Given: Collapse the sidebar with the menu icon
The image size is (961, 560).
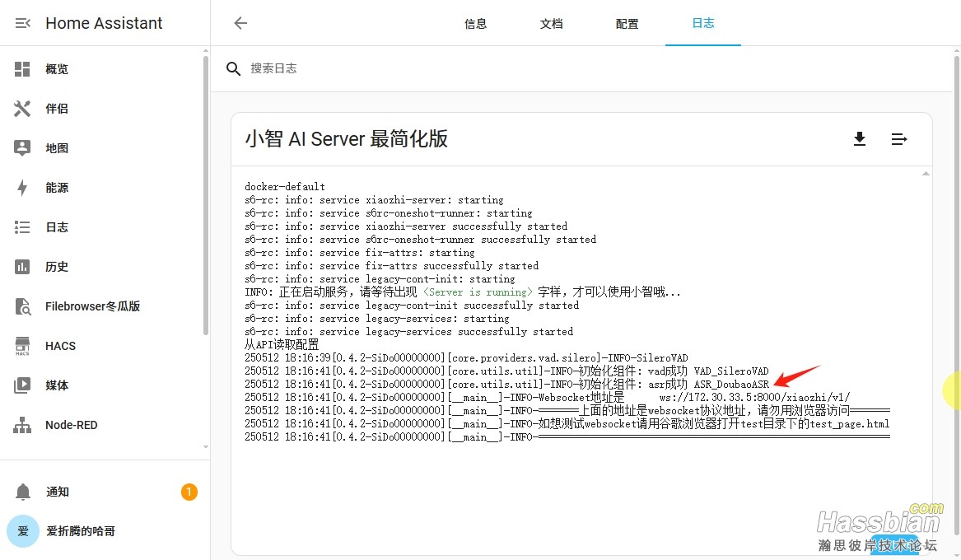Looking at the screenshot, I should [x=23, y=23].
